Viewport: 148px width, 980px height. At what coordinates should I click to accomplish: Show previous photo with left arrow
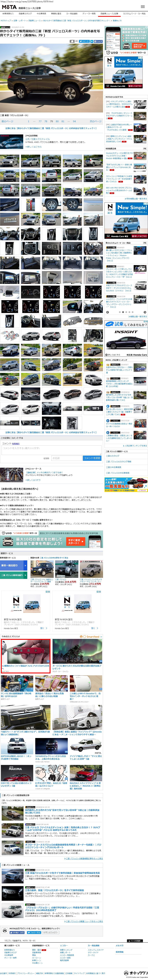pos(4,77)
